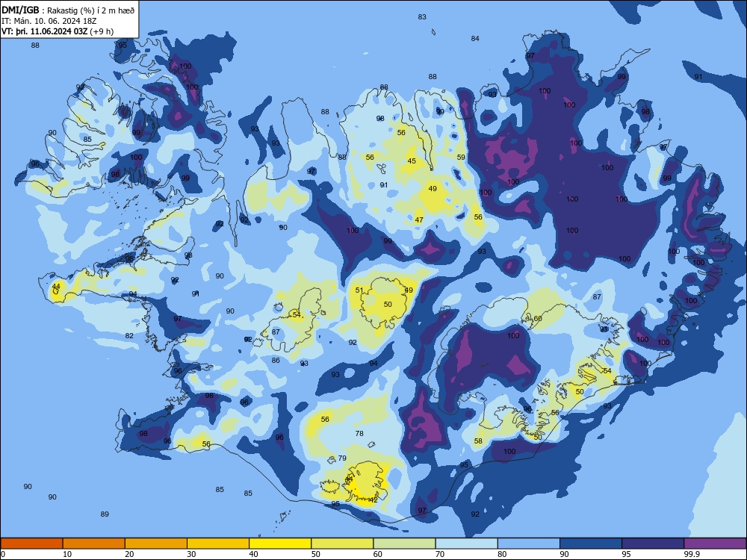Click the humidity value 89 in the southwest sea
Viewport: 747px width, 560px height.
pyautogui.click(x=105, y=514)
